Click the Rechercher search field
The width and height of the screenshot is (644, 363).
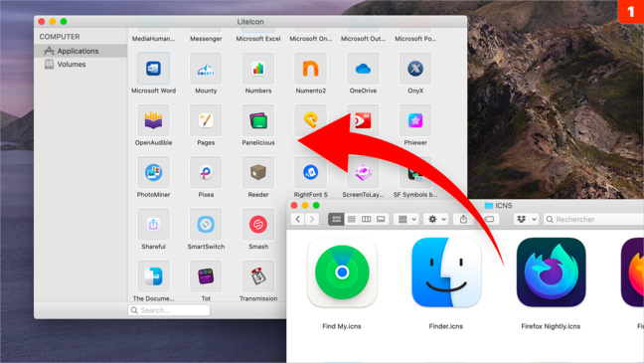(x=594, y=219)
